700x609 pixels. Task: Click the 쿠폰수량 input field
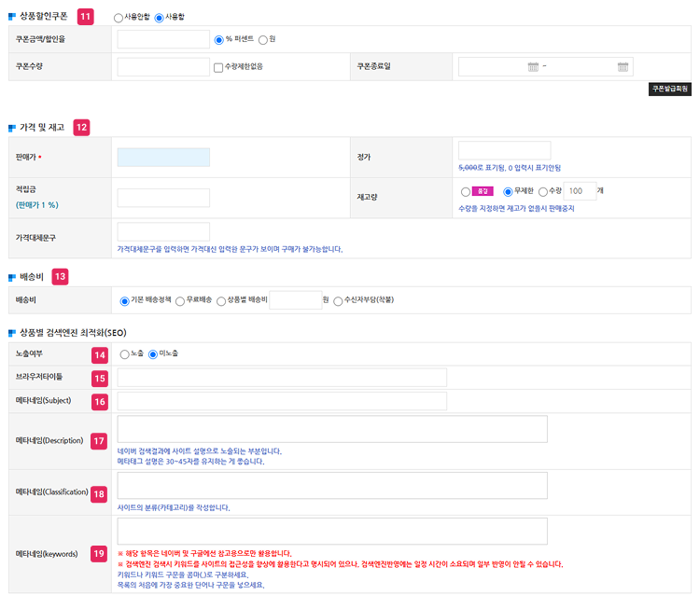(x=163, y=67)
